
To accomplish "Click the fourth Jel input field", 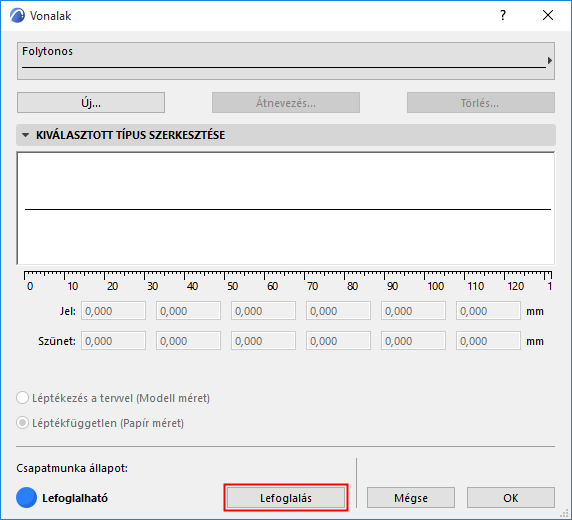I will [338, 311].
